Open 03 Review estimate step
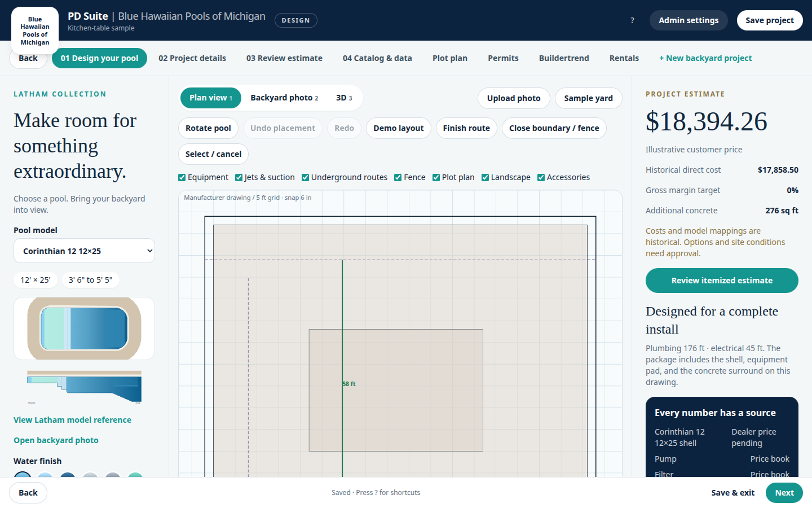The height and width of the screenshot is (508, 812). point(284,58)
